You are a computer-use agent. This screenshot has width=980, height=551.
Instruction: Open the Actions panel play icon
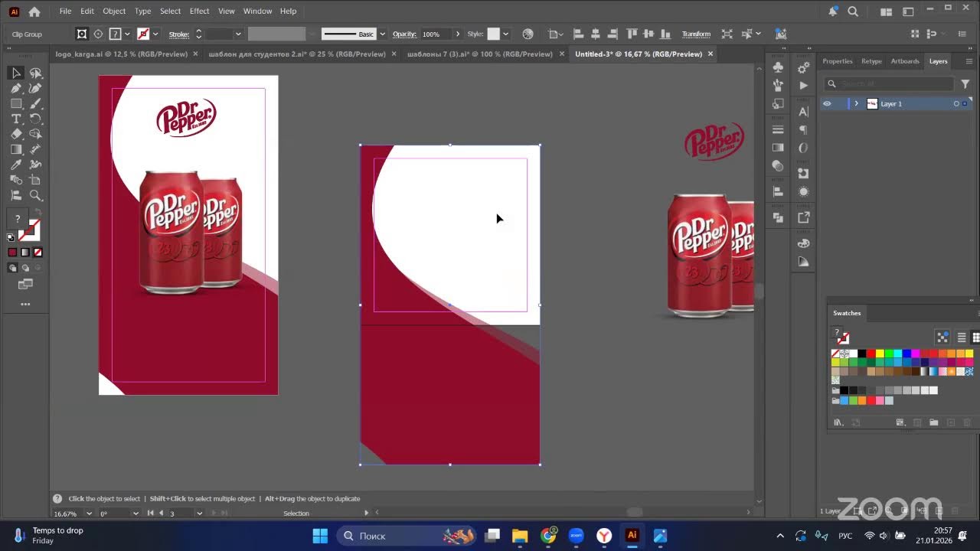(x=803, y=86)
